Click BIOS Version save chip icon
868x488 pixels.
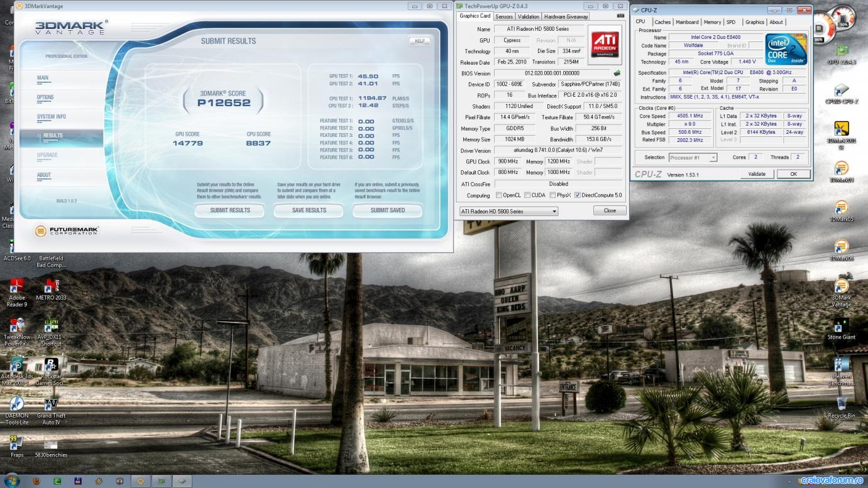pyautogui.click(x=617, y=73)
